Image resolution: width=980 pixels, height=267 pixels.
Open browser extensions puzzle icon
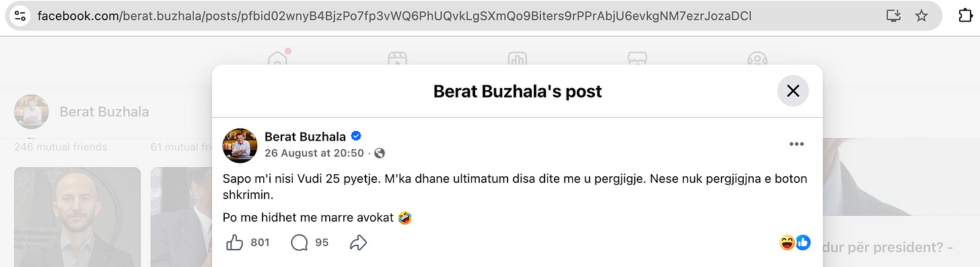point(965,15)
